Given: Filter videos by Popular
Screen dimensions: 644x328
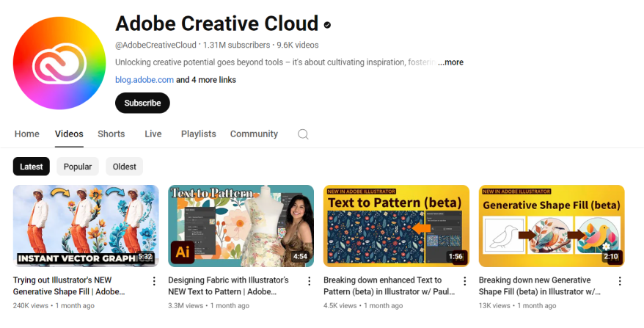Looking at the screenshot, I should [78, 167].
